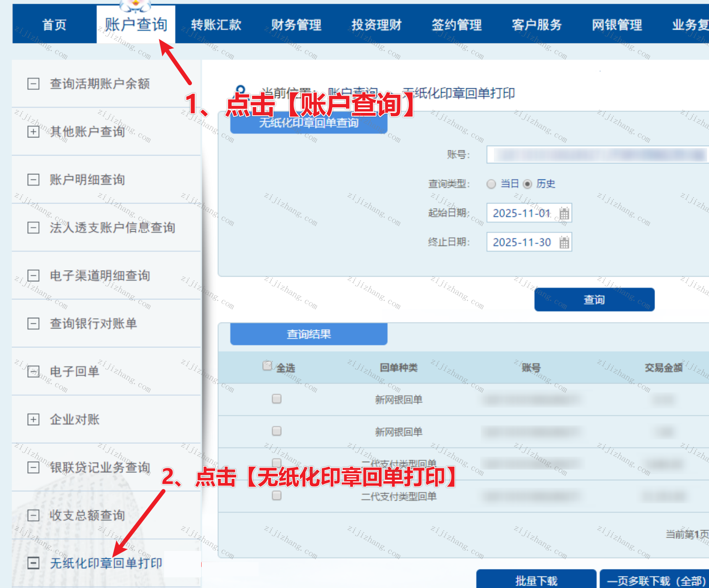Viewport: 709px width, 588px height.
Task: Expand the 企业对账 plus icon
Action: point(33,420)
